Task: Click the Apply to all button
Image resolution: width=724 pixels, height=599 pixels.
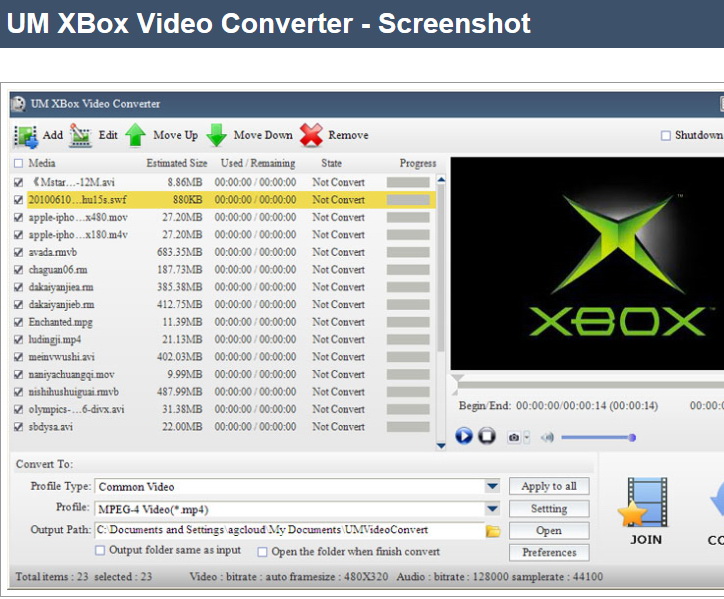Action: (549, 486)
